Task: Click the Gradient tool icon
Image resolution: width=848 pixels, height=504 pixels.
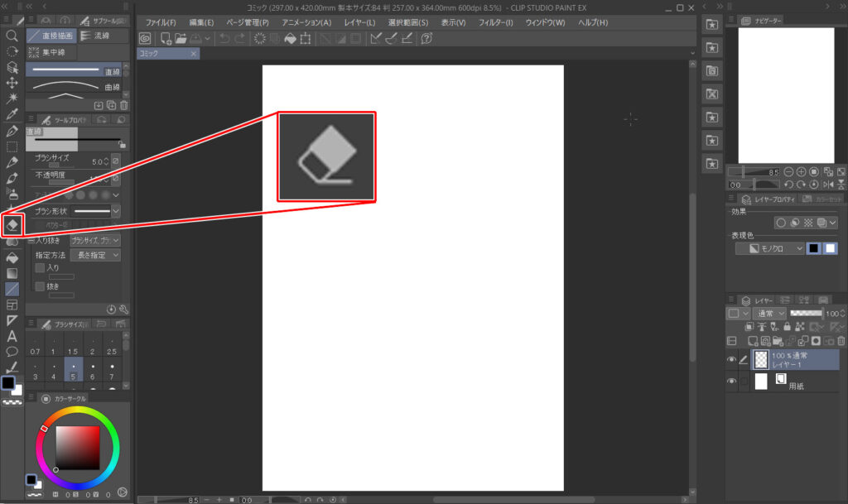Action: click(x=12, y=273)
